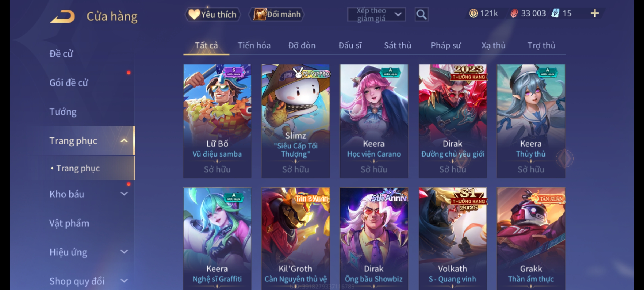644x290 pixels.
Task: Expand the Hiệu ứng sidebar section
Action: pyautogui.click(x=124, y=252)
